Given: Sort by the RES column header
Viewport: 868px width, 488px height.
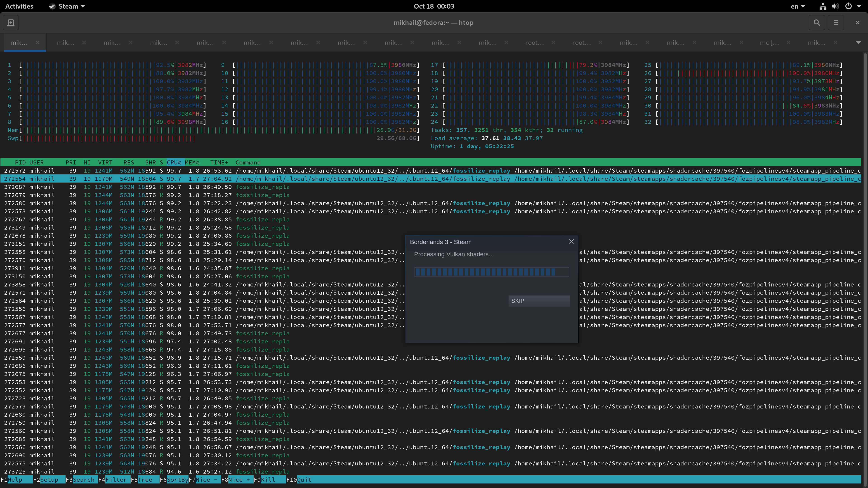Looking at the screenshot, I should (x=128, y=162).
